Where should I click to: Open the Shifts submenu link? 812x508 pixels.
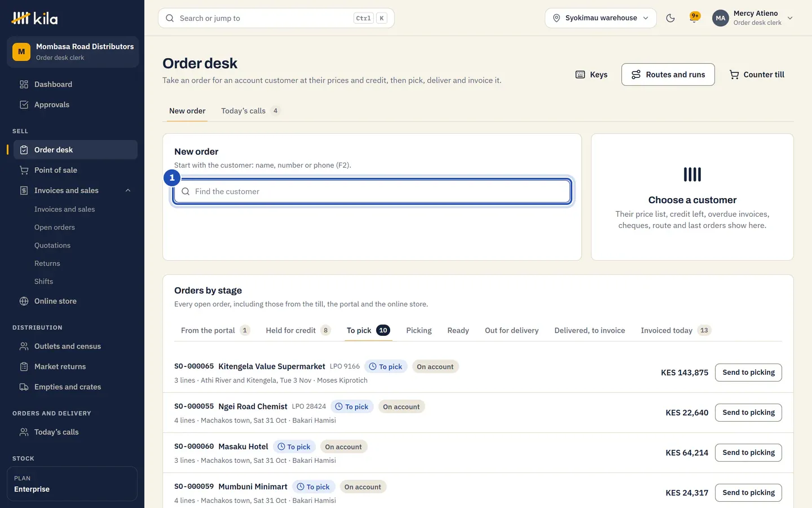44,282
